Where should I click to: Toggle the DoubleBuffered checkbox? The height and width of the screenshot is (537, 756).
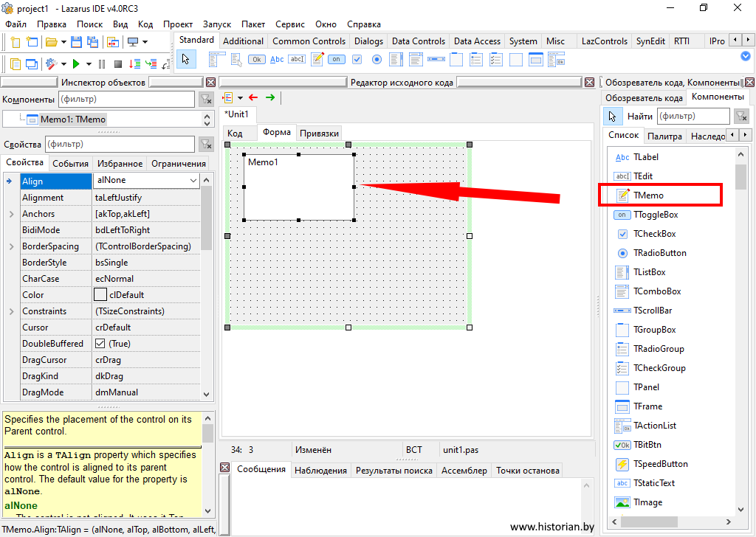point(100,344)
